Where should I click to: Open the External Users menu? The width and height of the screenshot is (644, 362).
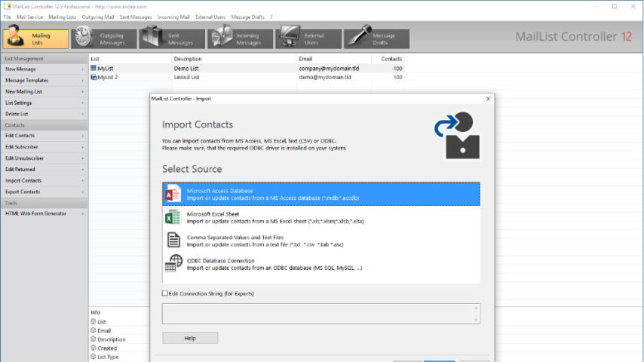point(210,17)
